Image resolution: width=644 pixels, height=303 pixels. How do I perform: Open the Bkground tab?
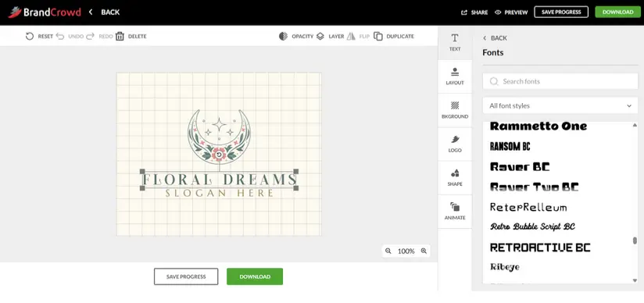[455, 110]
